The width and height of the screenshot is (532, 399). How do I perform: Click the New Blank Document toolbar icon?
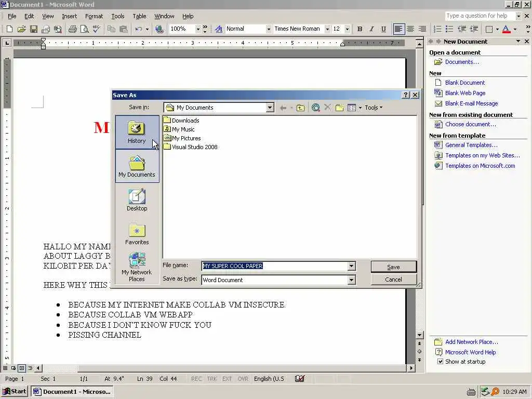pos(9,29)
